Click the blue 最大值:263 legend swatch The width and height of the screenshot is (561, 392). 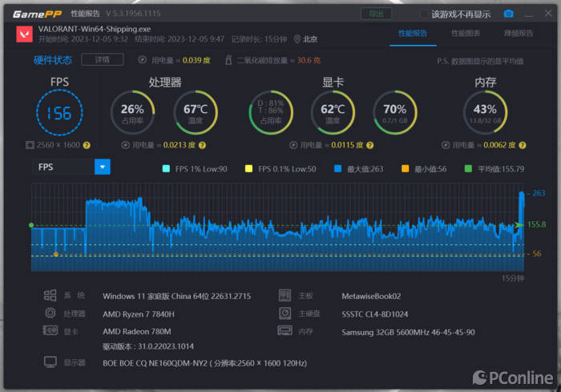click(337, 168)
